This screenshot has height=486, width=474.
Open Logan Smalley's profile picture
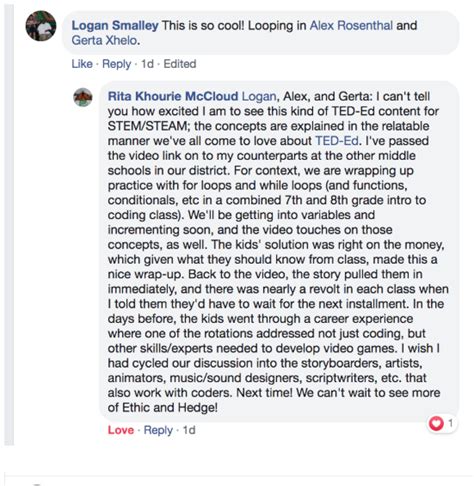pos(41,26)
